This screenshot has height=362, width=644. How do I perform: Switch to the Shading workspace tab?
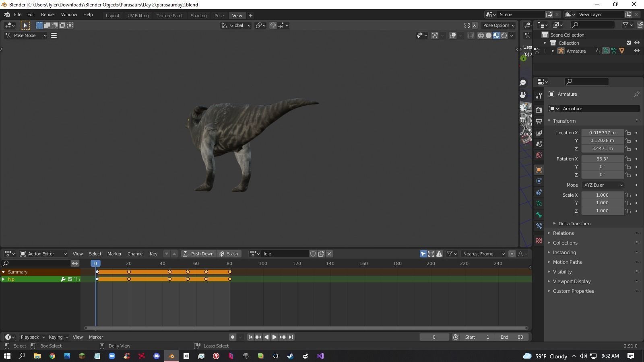198,15
